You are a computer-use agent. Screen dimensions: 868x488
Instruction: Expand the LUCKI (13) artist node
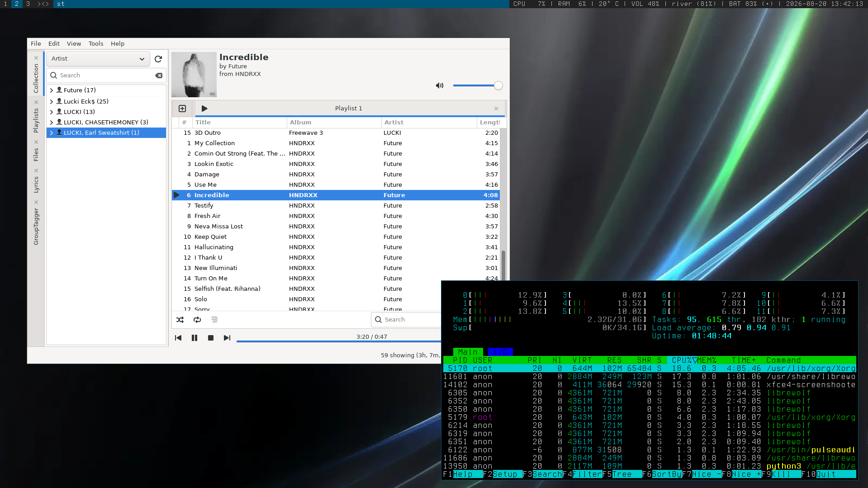tap(52, 112)
